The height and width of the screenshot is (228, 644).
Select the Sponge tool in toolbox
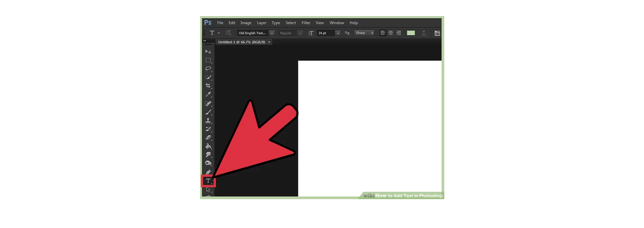(208, 163)
